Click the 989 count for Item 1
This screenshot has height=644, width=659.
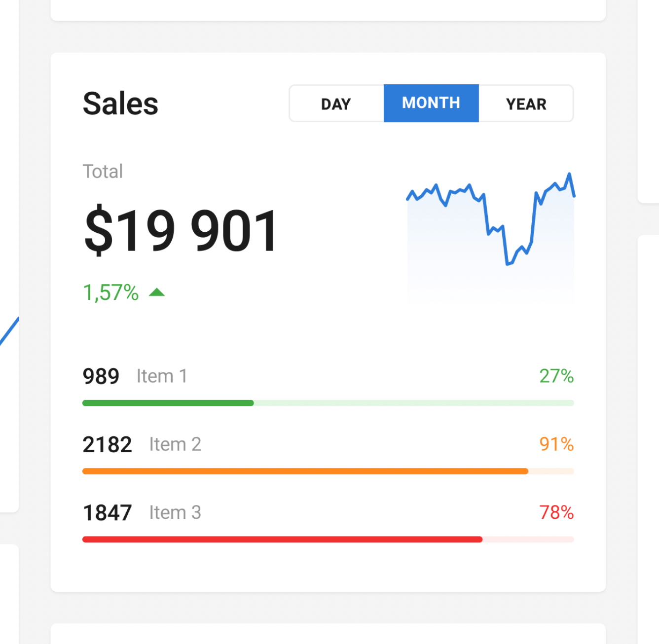pos(101,376)
